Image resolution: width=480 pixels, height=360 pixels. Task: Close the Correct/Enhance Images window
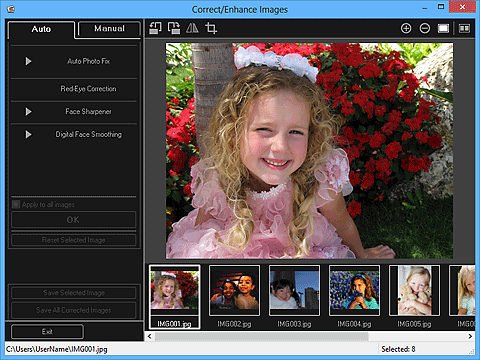pos(462,7)
